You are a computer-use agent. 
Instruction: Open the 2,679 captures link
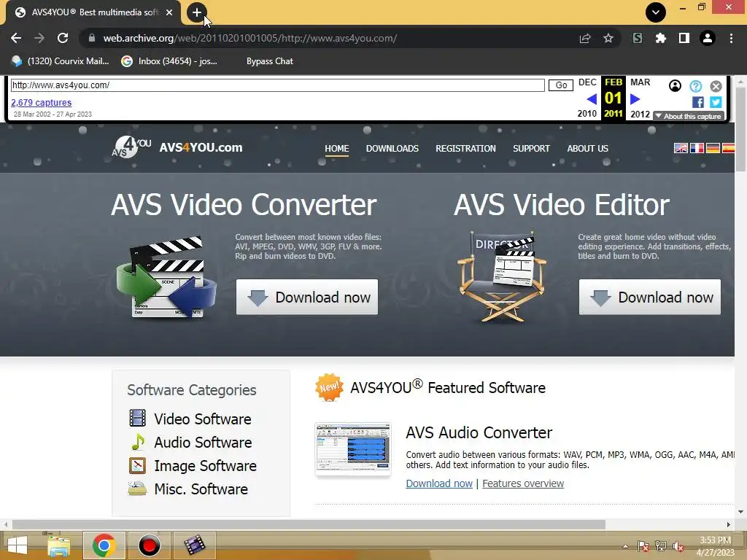click(x=42, y=102)
